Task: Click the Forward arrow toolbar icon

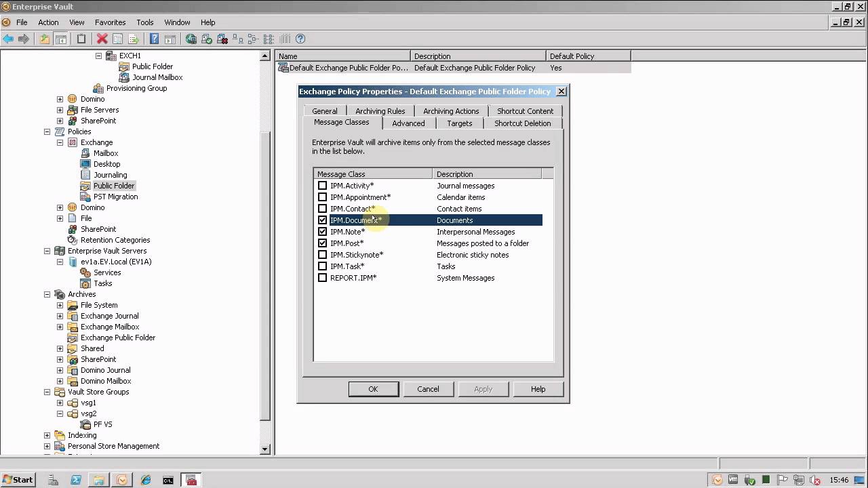Action: tap(24, 39)
